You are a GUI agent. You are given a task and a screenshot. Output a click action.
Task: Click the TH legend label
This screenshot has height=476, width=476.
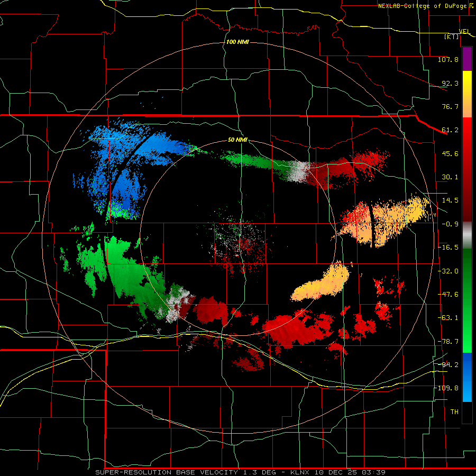point(454,411)
